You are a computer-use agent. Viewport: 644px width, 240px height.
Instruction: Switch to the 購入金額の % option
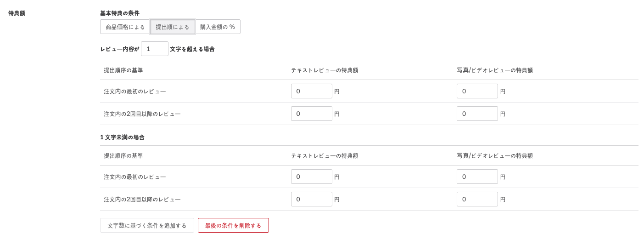coord(218,27)
